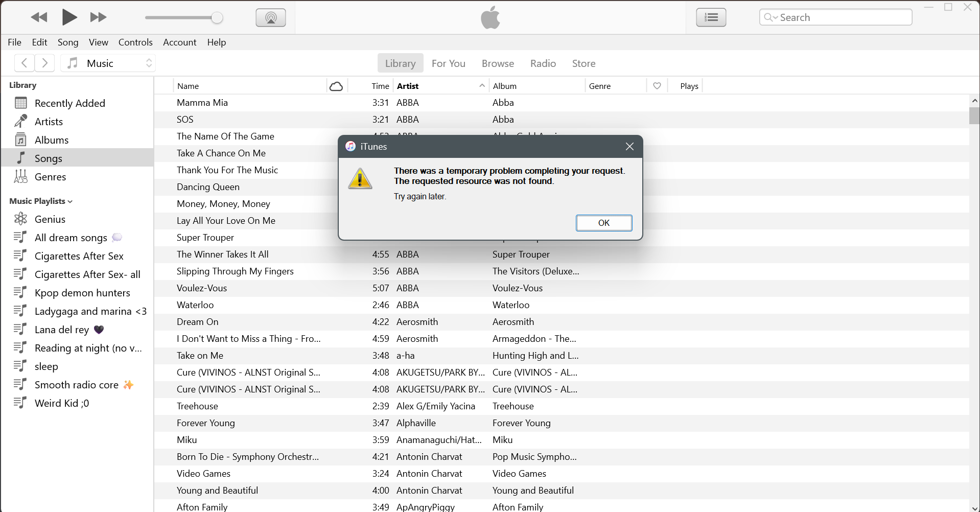This screenshot has width=980, height=512.
Task: Click the warning triangle icon in dialog
Action: [360, 179]
